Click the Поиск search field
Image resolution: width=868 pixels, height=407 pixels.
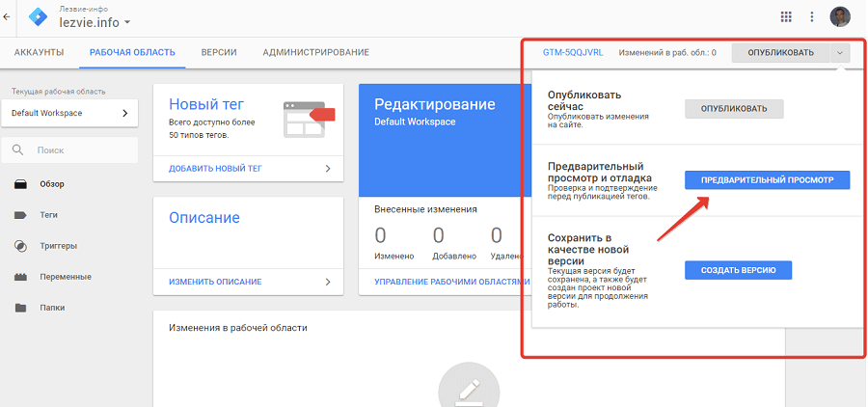pyautogui.click(x=77, y=150)
